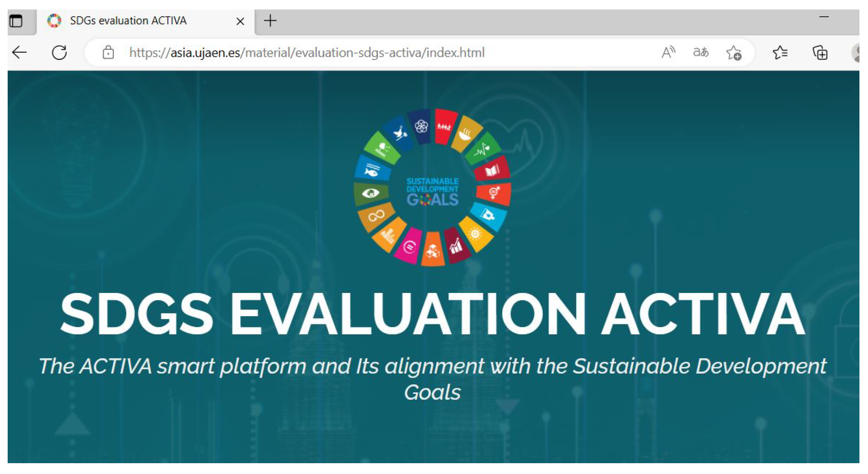View site security information lock icon
Image resolution: width=868 pixels, height=474 pixels.
pos(108,53)
